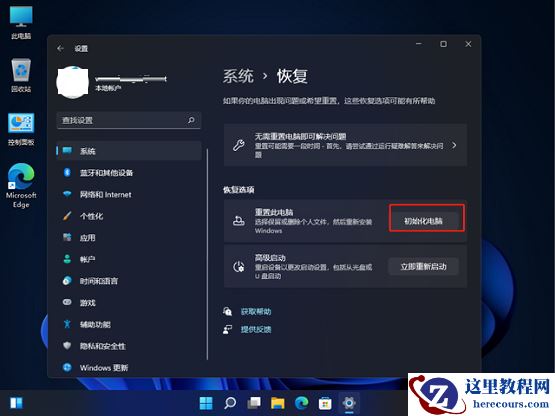Click the 立即重新启动 restart now button
This screenshot has height=416, width=555.
[423, 266]
